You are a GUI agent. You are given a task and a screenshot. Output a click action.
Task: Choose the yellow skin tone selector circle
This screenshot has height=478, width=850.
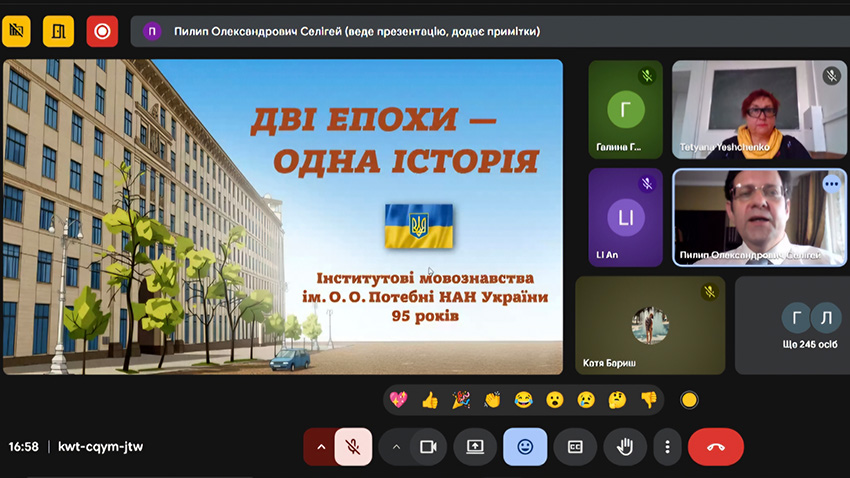click(x=688, y=400)
